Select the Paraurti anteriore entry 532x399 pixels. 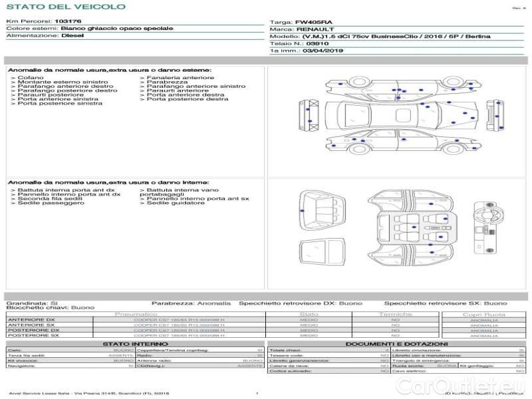point(174,90)
